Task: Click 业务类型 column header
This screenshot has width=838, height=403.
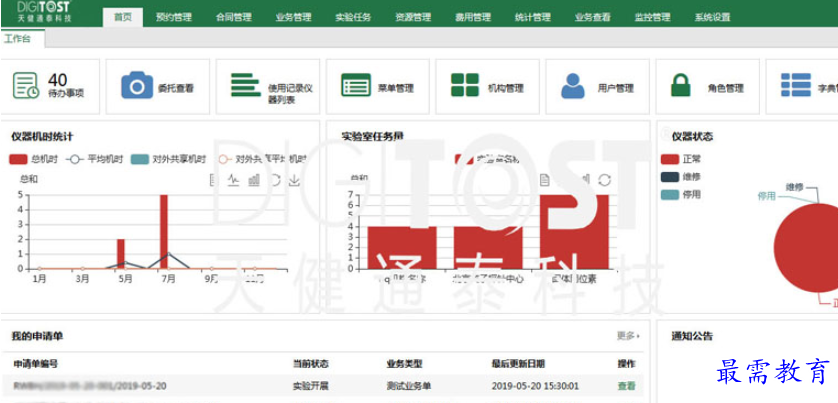Action: (x=404, y=364)
